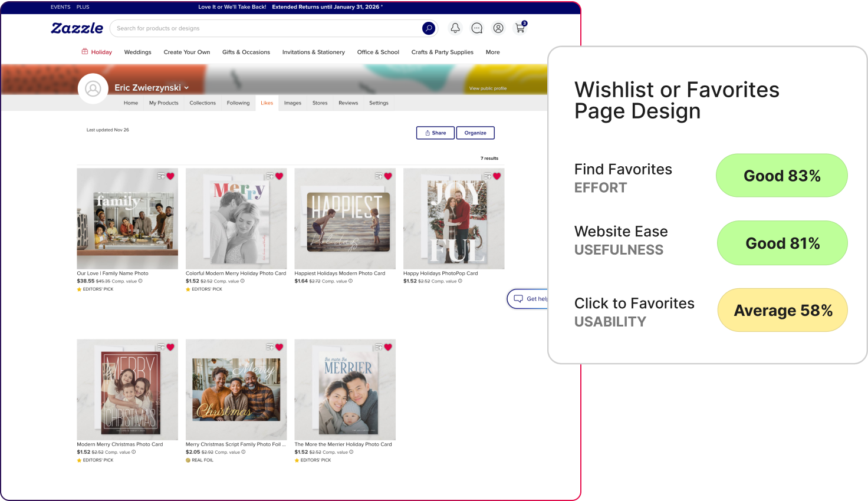Unlike the Colorful Modern Merry Holiday card
Image resolution: width=868 pixels, height=501 pixels.
tap(280, 176)
